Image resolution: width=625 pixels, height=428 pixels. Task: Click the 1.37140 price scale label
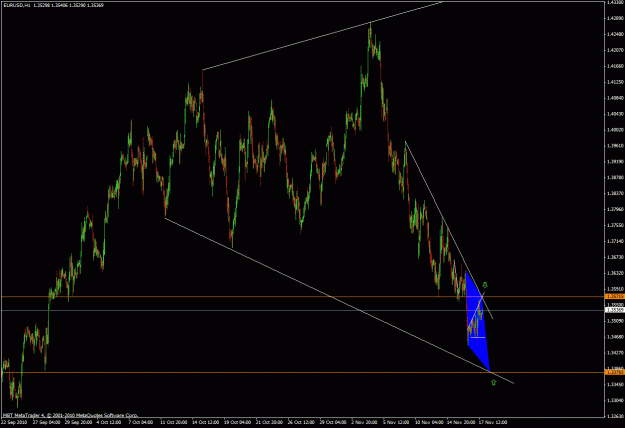tap(615, 241)
